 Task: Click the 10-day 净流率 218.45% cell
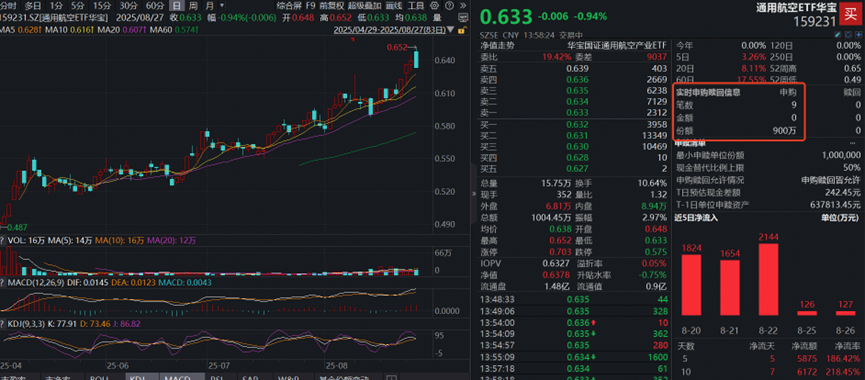844,371
